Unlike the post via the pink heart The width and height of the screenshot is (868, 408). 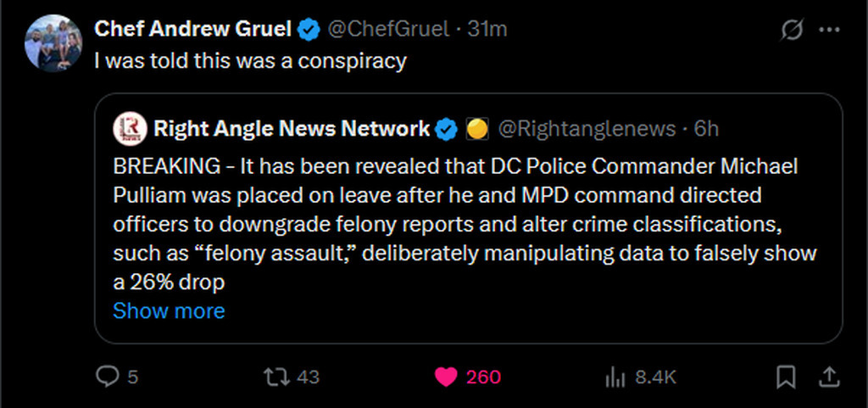[446, 377]
